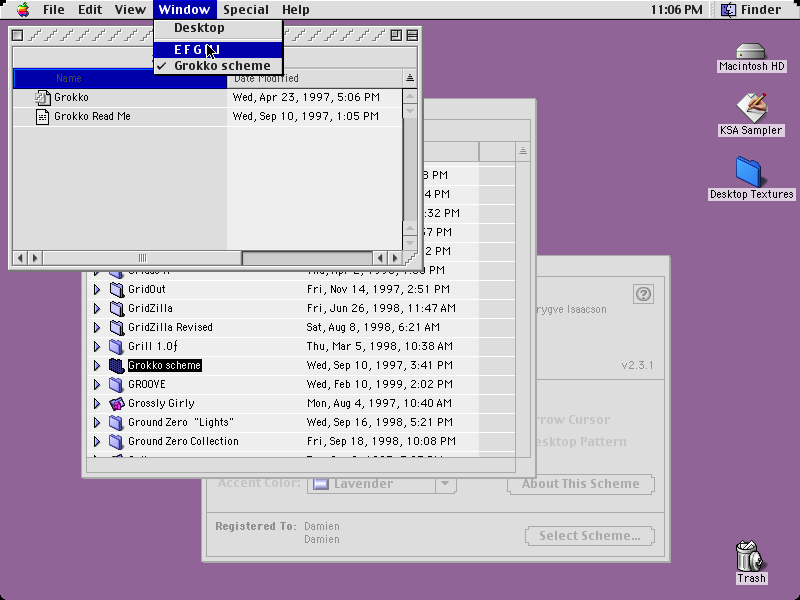Click the About This Scheme button
The height and width of the screenshot is (600, 800).
[x=581, y=484]
